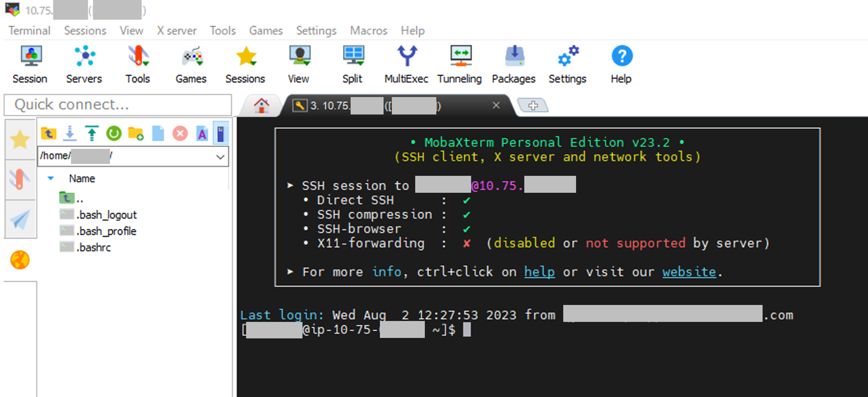Click the terminal prompt cursor
This screenshot has width=868, height=397.
click(467, 330)
